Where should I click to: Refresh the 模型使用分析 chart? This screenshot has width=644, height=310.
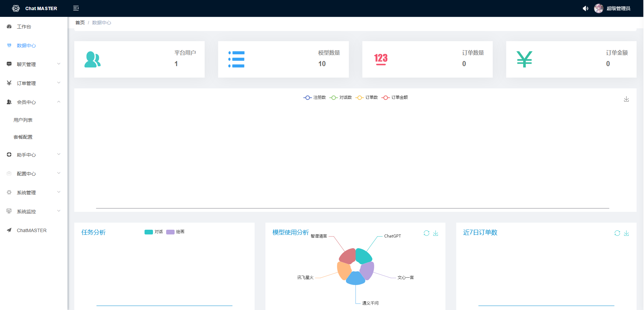coord(427,233)
